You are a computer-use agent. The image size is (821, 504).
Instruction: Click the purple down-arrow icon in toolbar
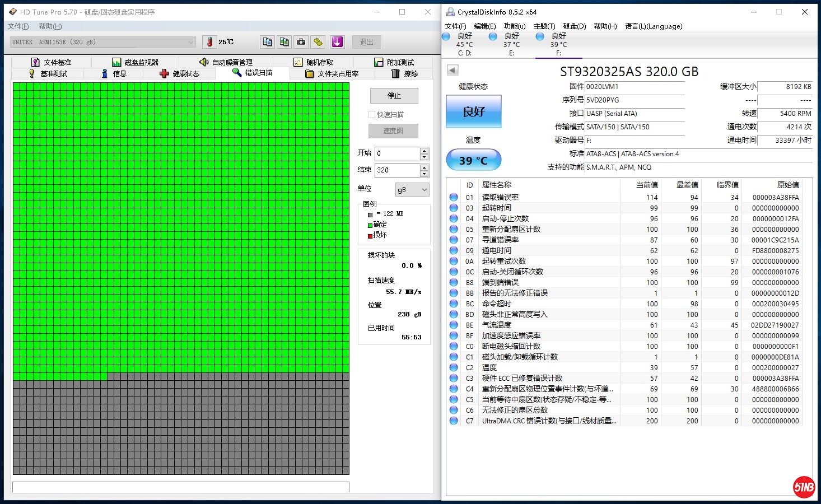[337, 42]
